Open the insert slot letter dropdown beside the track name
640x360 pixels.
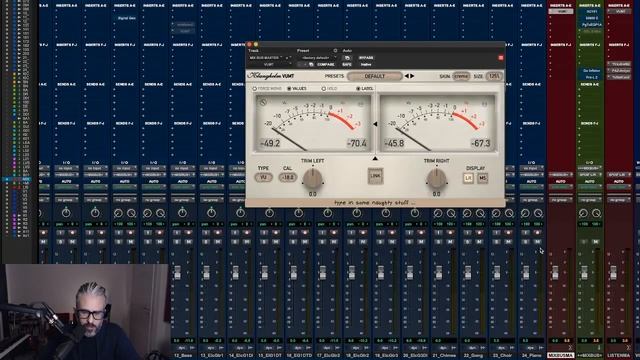289,58
